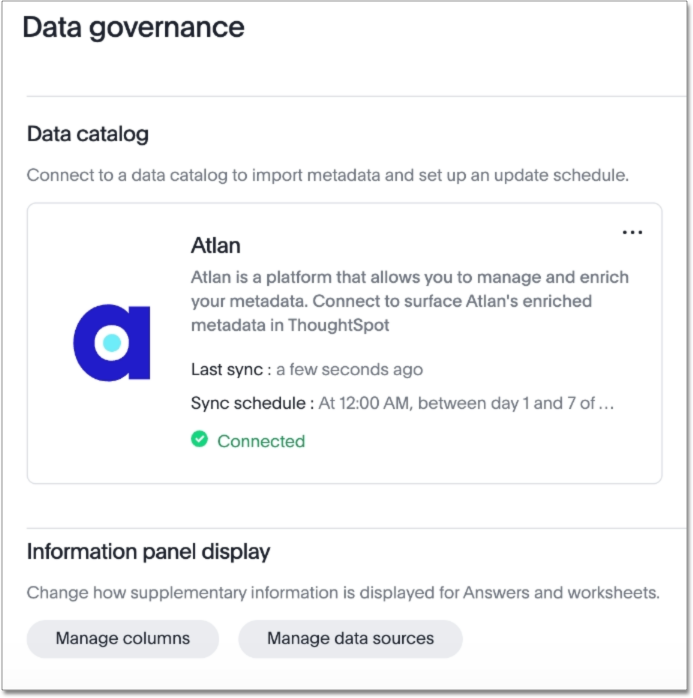
Task: Click the Information panel display heading
Action: [x=148, y=552]
